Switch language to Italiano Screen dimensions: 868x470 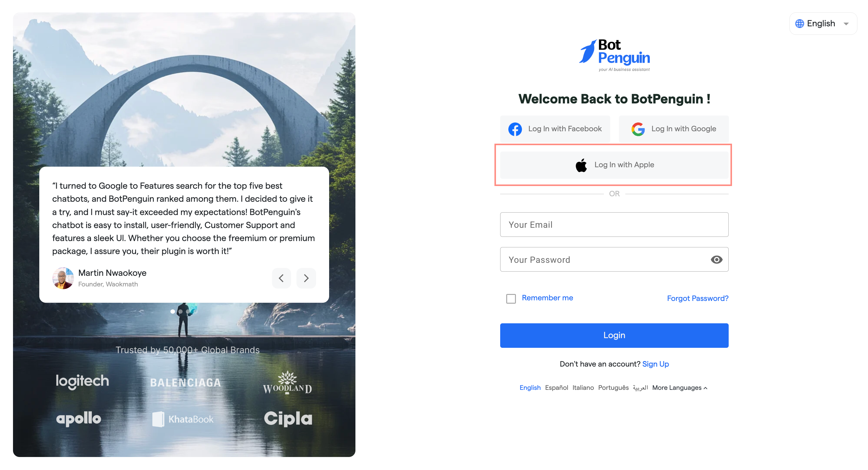[x=583, y=388]
